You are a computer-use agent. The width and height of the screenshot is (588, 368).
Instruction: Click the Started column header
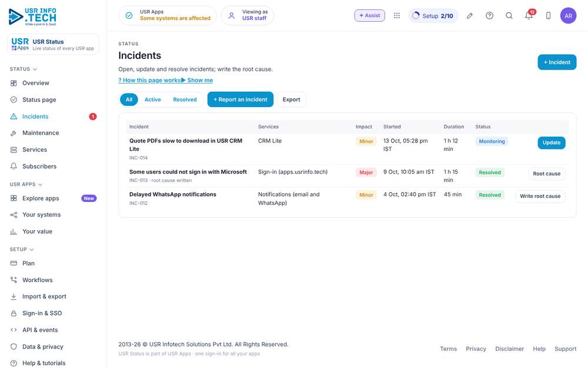(x=392, y=127)
